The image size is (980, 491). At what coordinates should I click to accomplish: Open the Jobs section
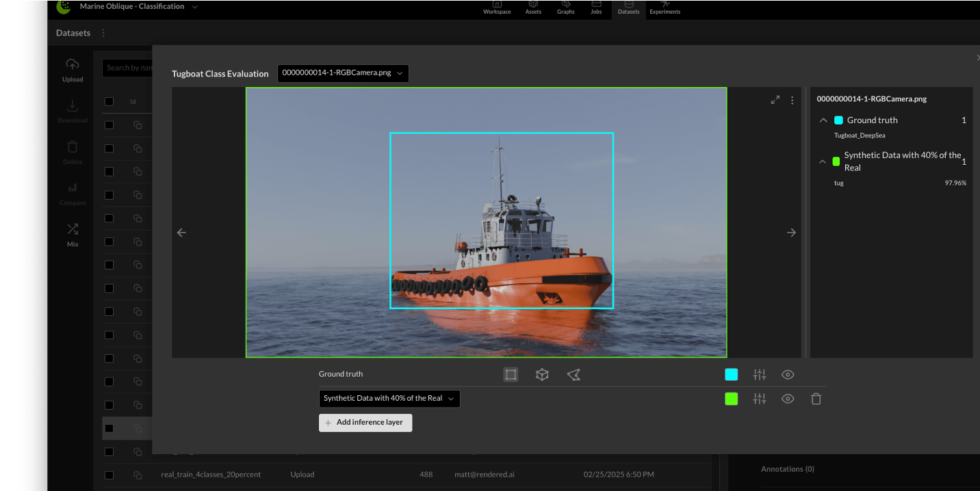[595, 8]
